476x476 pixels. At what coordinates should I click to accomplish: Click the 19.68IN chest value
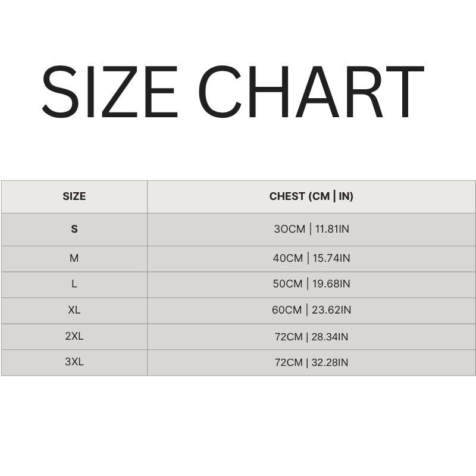point(332,284)
